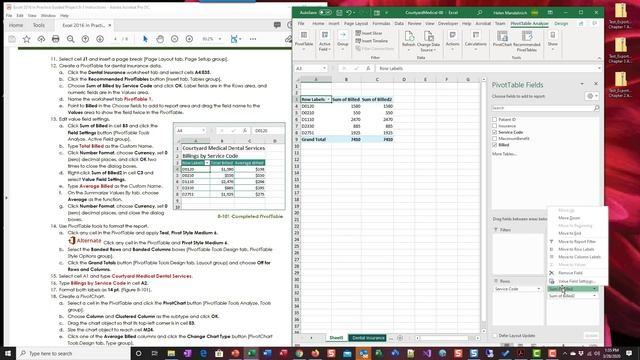The height and width of the screenshot is (360, 640).
Task: Click the Save icon in Excel title bar
Action: [339, 13]
